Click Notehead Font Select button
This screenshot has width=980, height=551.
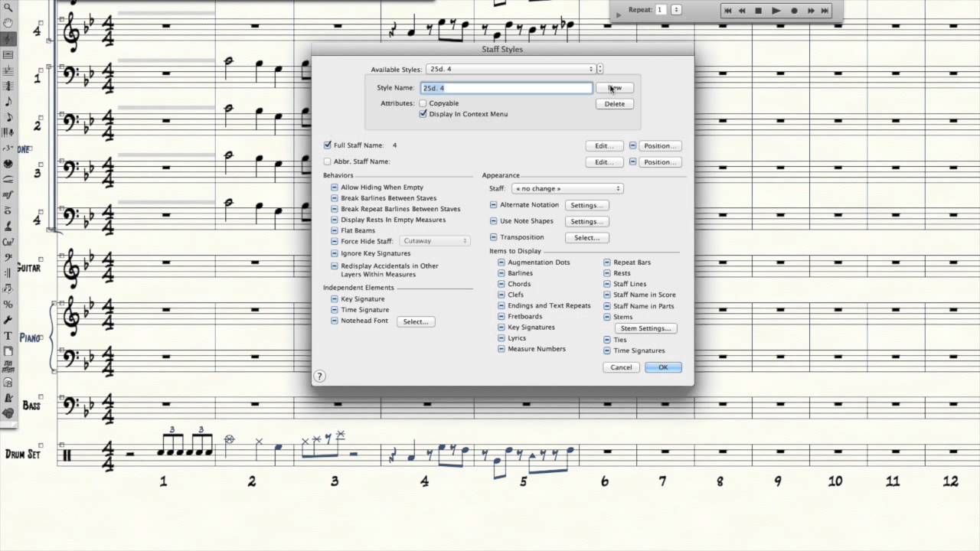[x=416, y=321]
